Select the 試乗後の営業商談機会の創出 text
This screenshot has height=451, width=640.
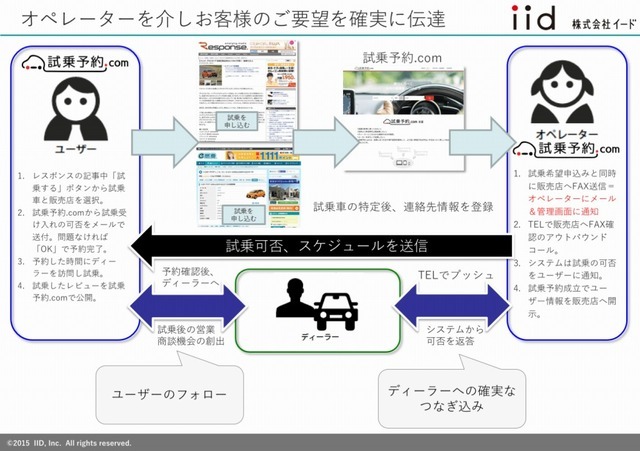click(191, 335)
